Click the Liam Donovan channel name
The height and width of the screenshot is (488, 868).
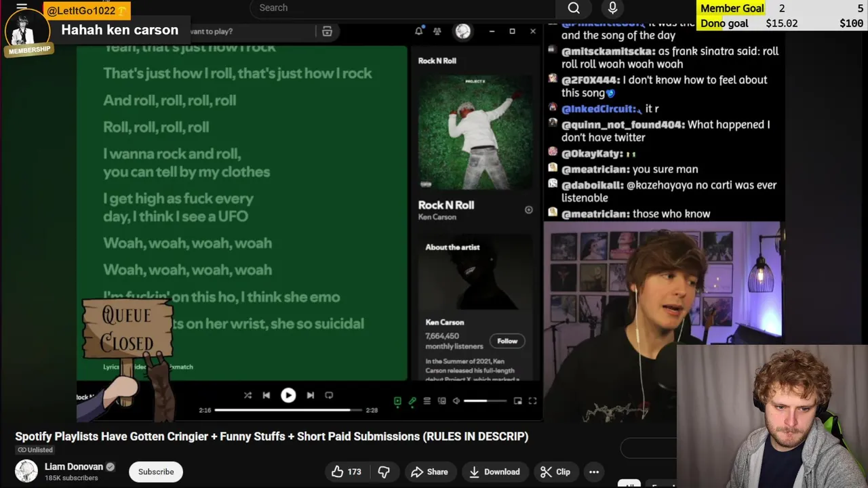pyautogui.click(x=74, y=467)
